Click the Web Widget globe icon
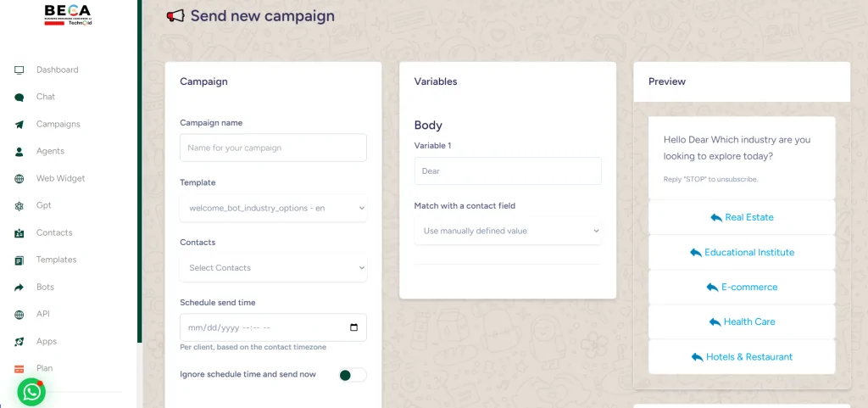This screenshot has height=408, width=868. click(x=19, y=179)
